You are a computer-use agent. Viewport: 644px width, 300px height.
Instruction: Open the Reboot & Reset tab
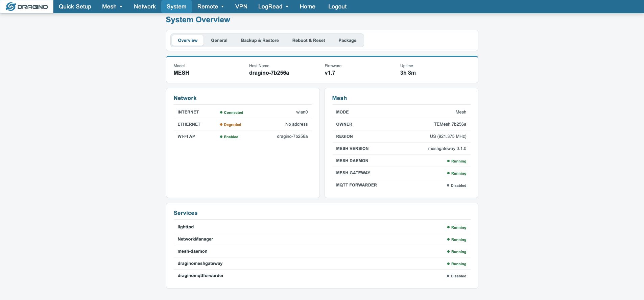[x=309, y=40]
